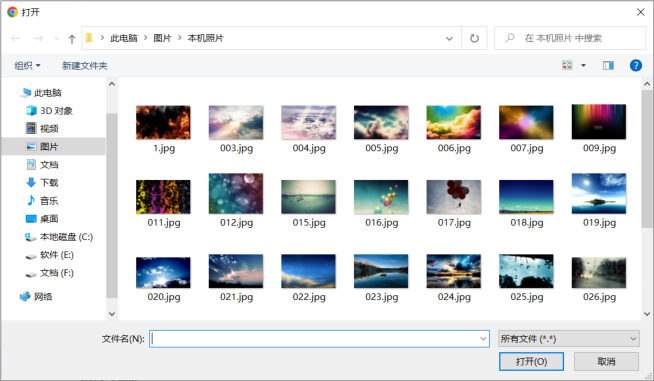Select the 1.jpg fire thumbnail
654x381 pixels.
click(163, 122)
